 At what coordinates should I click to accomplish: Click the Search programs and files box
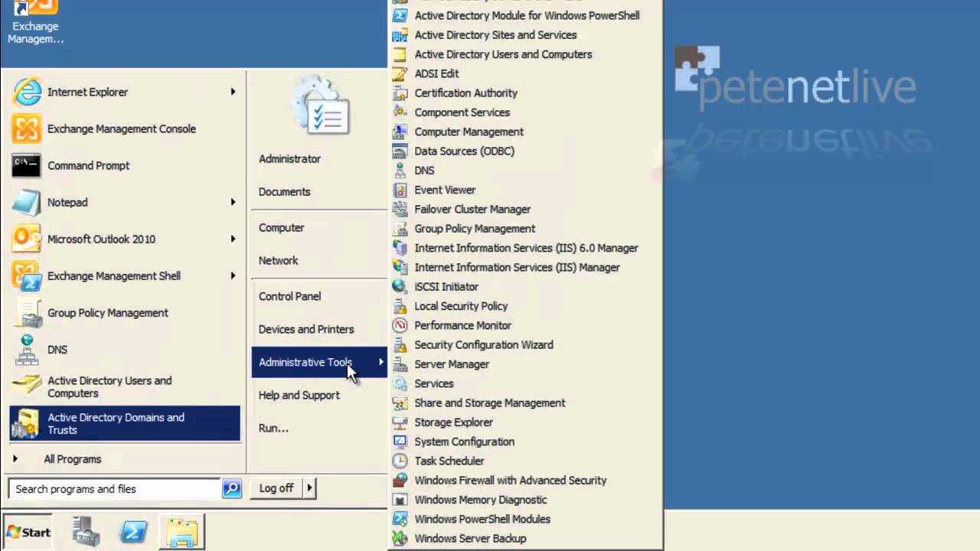(115, 488)
